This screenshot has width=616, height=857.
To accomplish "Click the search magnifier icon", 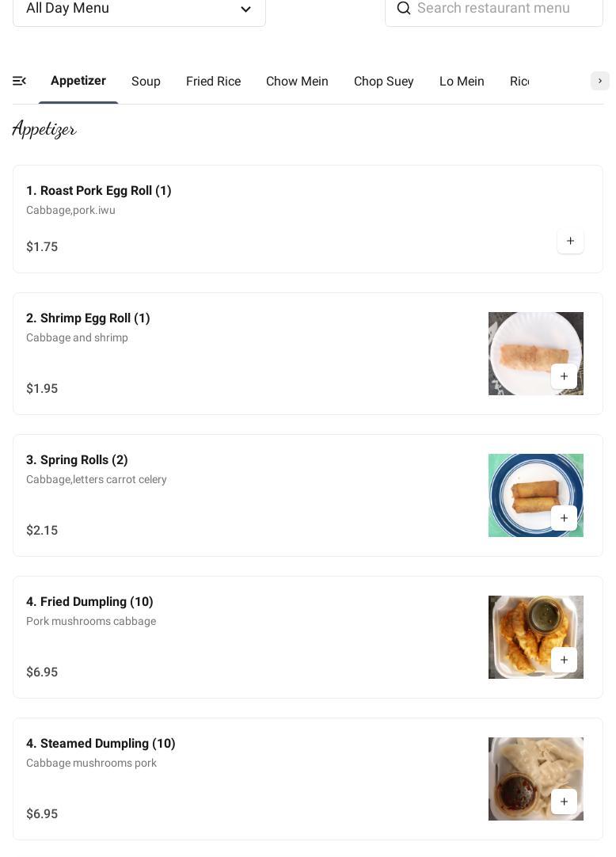I will coord(404,8).
